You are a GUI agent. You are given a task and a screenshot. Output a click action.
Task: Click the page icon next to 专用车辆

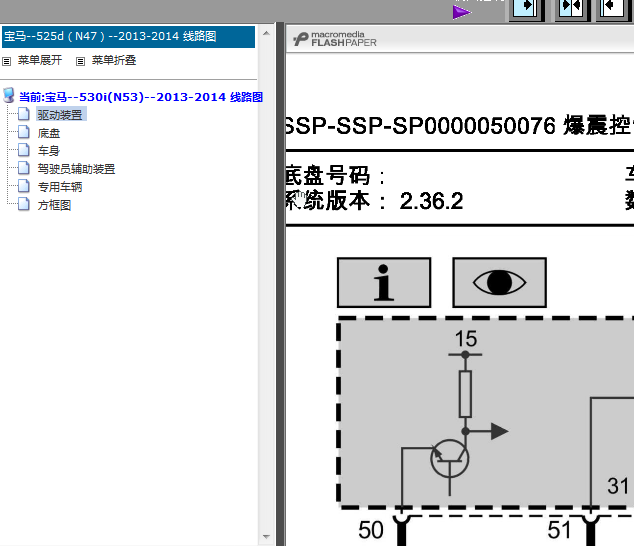[x=24, y=186]
